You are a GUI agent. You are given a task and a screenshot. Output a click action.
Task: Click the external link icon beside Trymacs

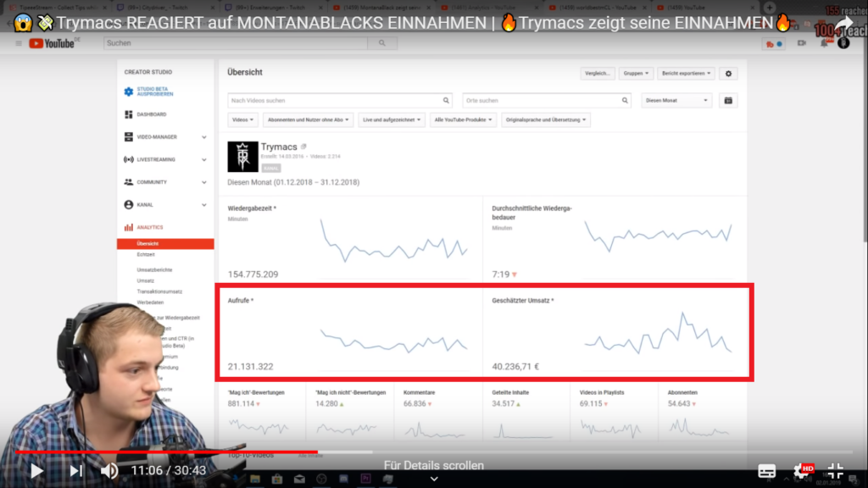click(x=303, y=147)
